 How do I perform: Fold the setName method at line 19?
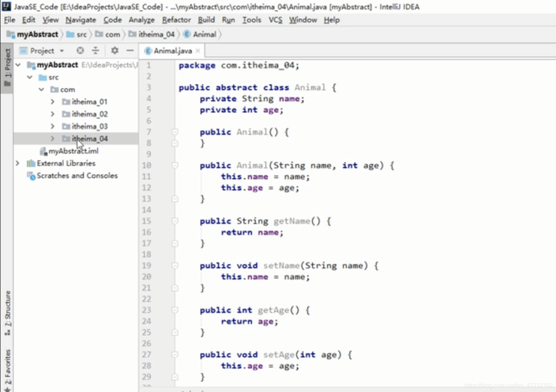(175, 266)
